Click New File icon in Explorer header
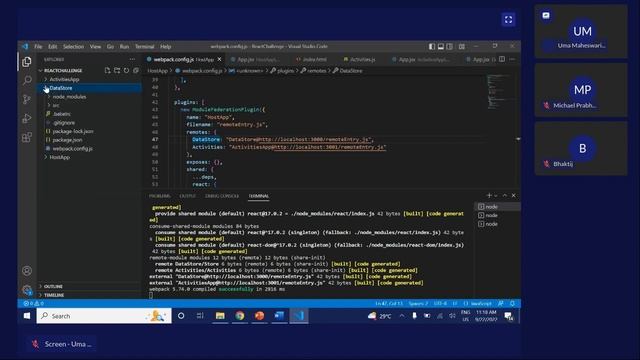The width and height of the screenshot is (640, 360). coord(107,71)
